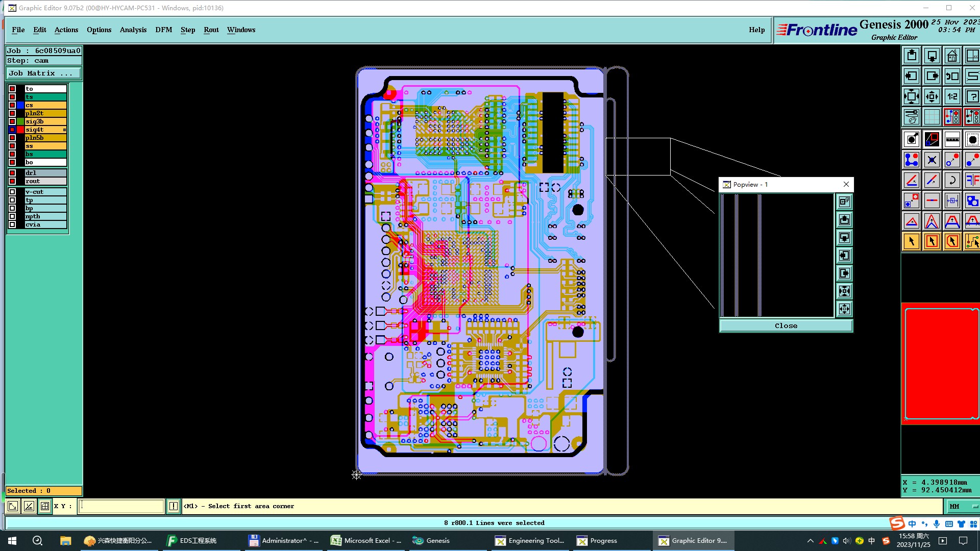Select the rotate feature tool
980x551 pixels.
(x=952, y=180)
